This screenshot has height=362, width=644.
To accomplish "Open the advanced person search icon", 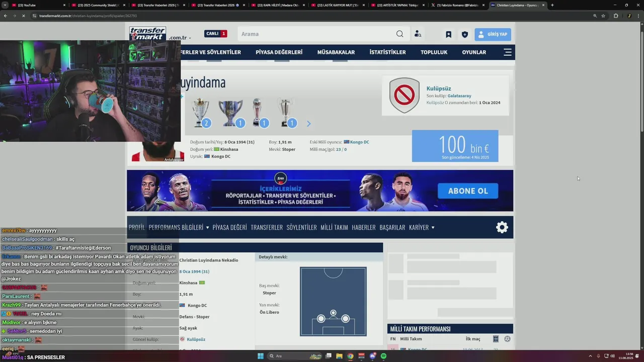I will (418, 34).
